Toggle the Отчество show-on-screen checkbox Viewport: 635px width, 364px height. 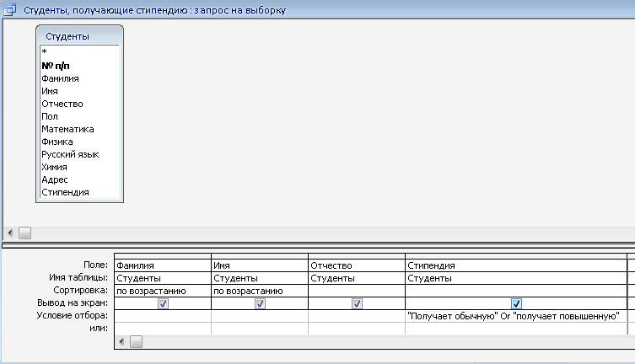coord(357,303)
